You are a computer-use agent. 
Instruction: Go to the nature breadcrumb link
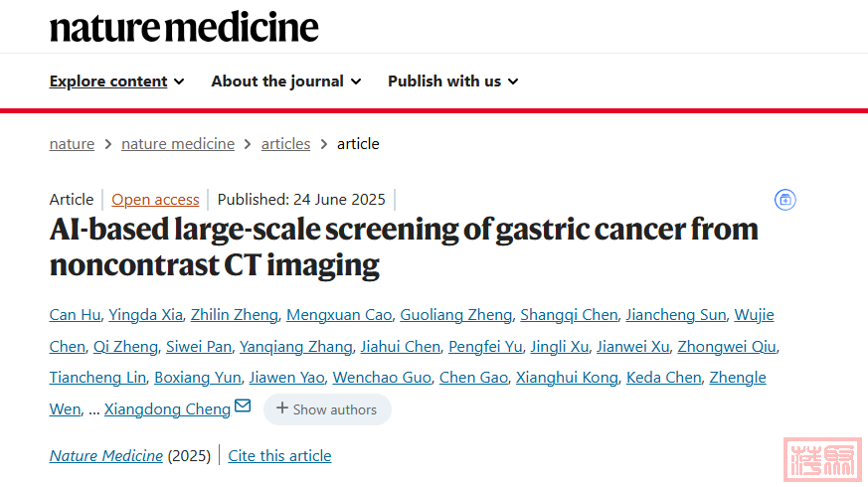[x=72, y=144]
